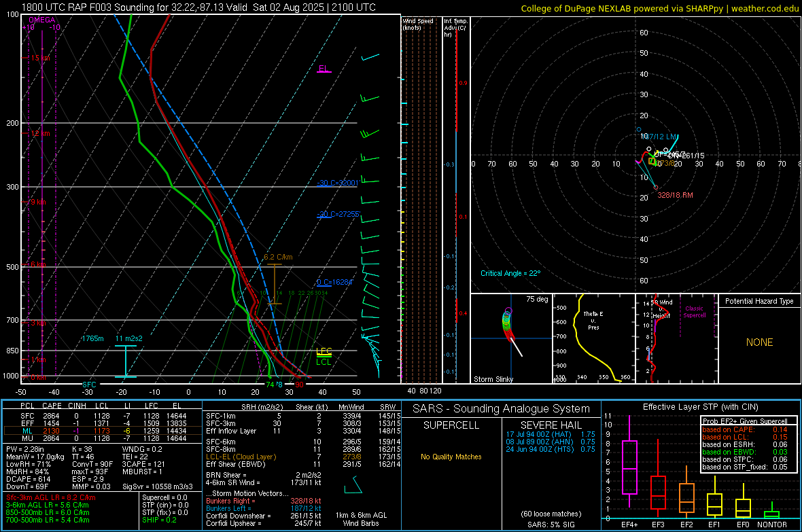
Task: Click the '11 m2s2' effective SRH label
Action: tap(129, 338)
